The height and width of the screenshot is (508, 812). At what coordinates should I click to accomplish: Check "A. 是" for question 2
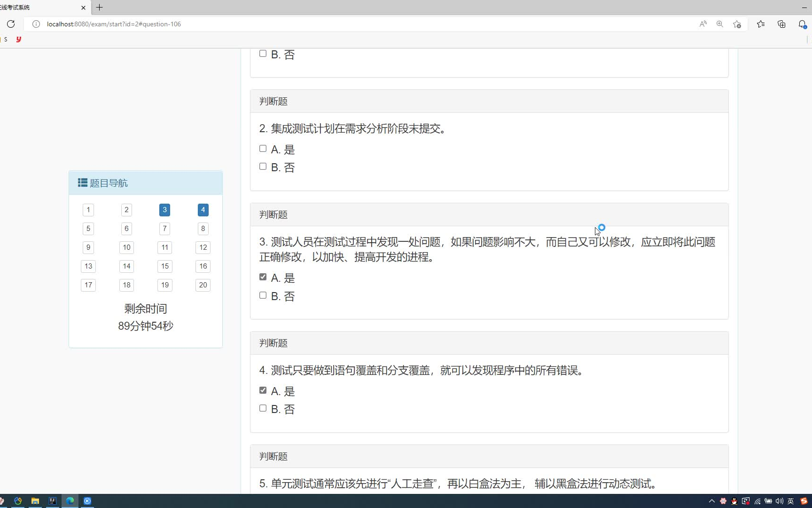[x=263, y=148]
